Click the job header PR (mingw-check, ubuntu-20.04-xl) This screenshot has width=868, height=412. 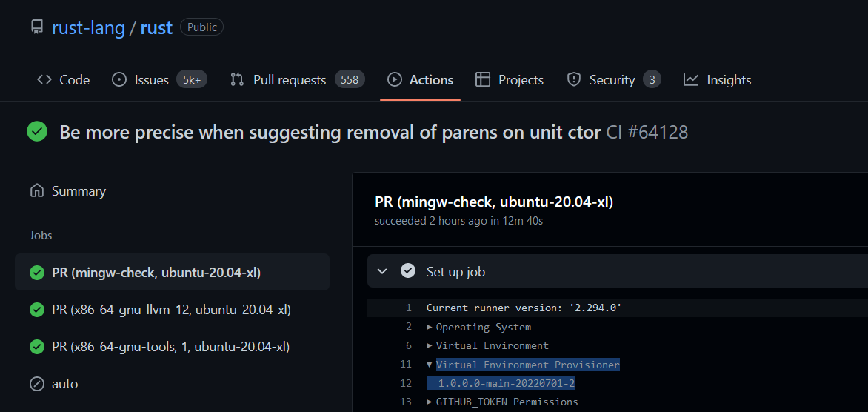coord(494,202)
